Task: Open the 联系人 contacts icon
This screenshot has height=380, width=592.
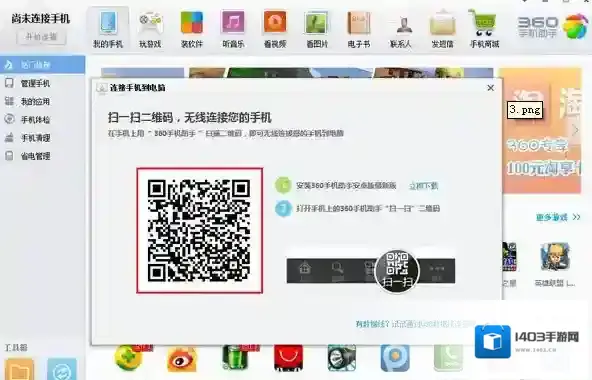Action: 400,24
